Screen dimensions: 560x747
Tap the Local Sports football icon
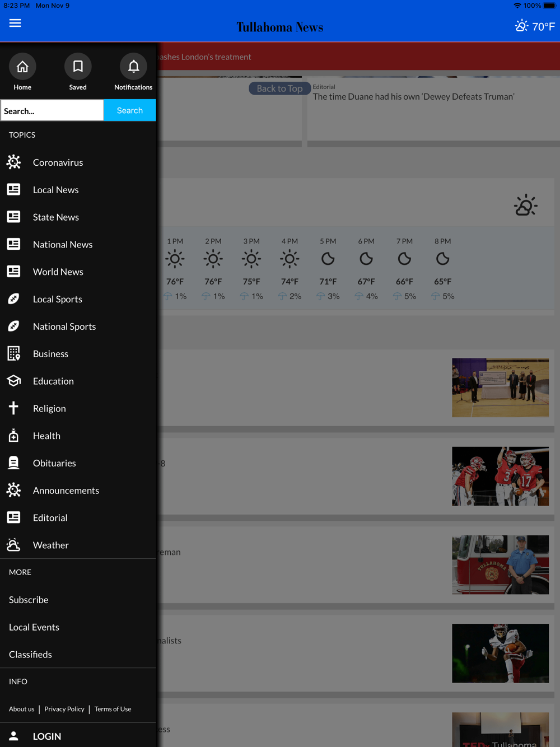14,299
